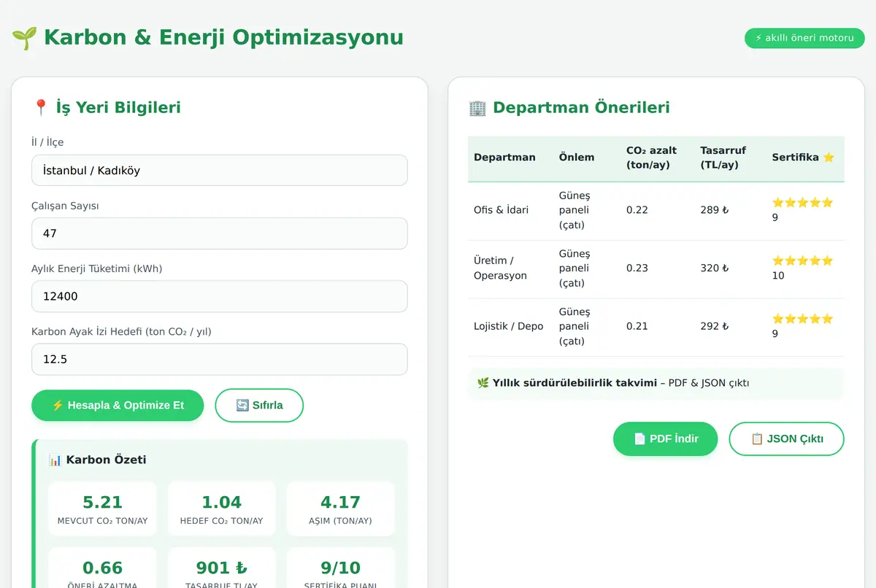Click the 1.04 Hedef CO₂ card
This screenshot has height=588, width=876.
221,509
